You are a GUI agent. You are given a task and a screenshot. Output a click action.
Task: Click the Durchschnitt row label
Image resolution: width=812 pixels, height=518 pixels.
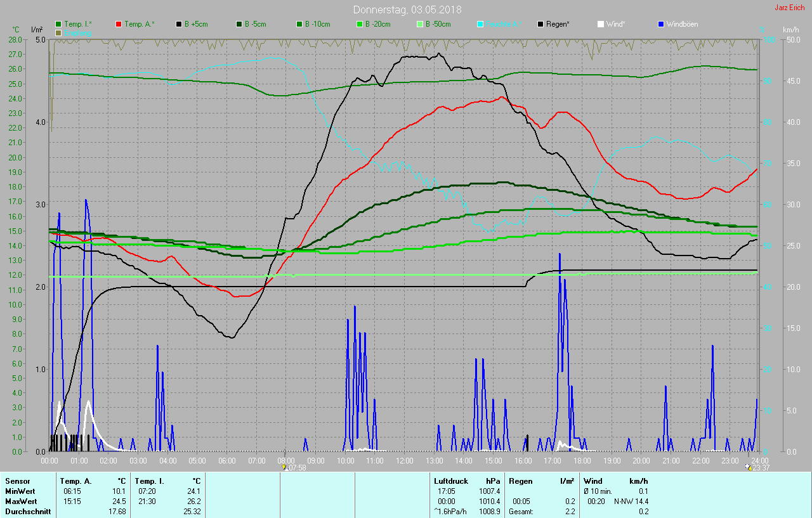(x=28, y=512)
